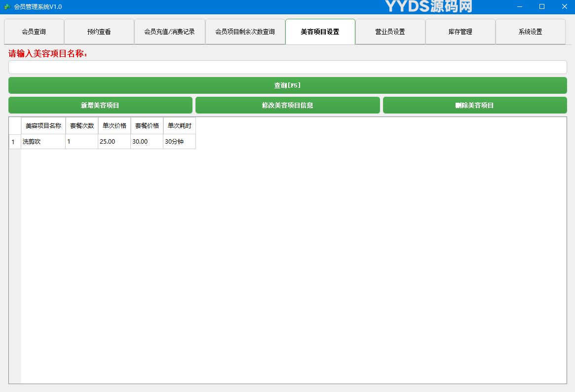Image resolution: width=575 pixels, height=392 pixels.
Task: Switch to the 会员查询 tab
Action: pyautogui.click(x=33, y=31)
